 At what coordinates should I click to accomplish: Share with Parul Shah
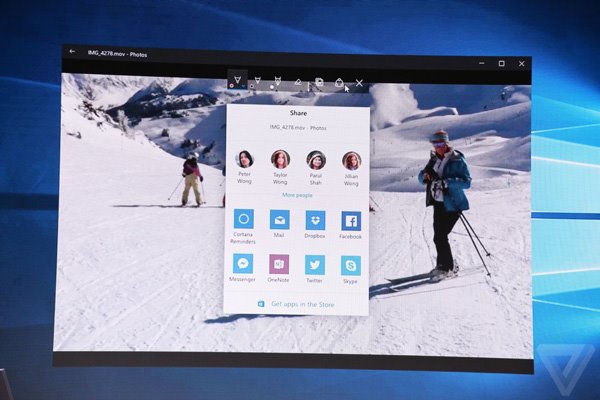tap(316, 168)
